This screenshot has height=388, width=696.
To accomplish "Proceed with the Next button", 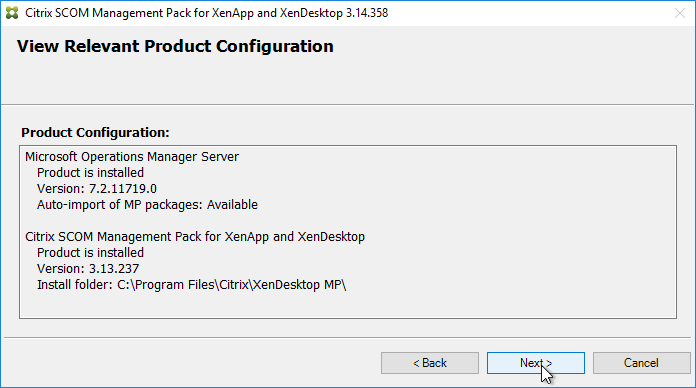I will pos(536,363).
